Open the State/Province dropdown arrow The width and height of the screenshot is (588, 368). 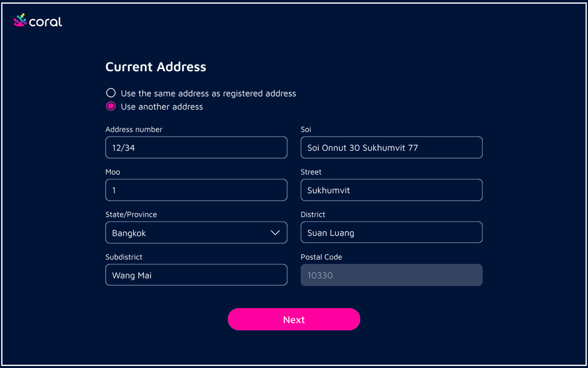[x=275, y=233]
